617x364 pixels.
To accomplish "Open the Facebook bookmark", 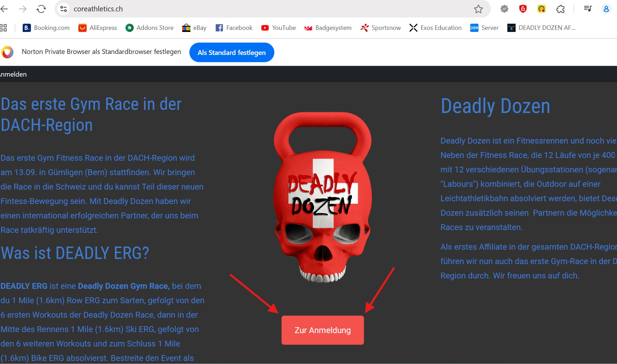I will (234, 28).
